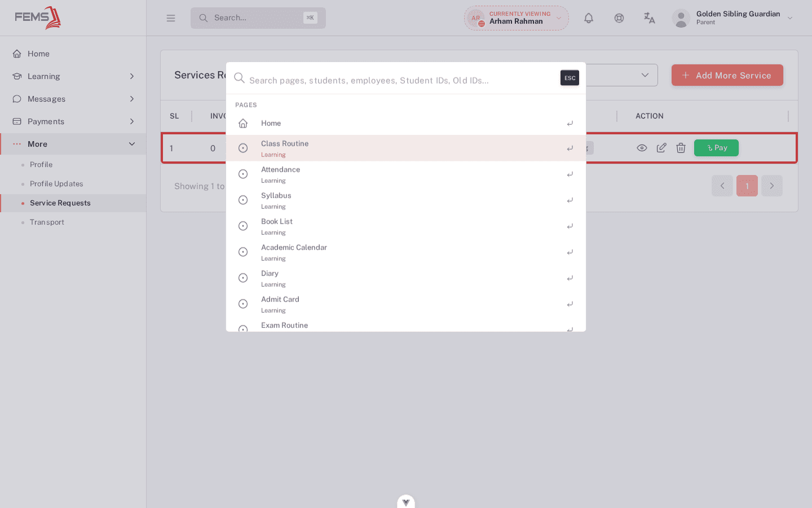Go to previous page arrow
Screen dimensions: 812x508
[x=722, y=186]
